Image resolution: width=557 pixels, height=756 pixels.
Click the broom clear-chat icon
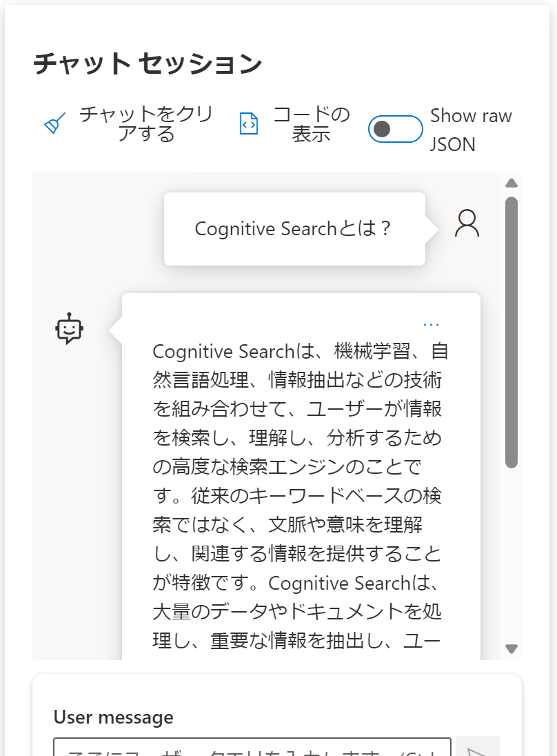[x=54, y=123]
